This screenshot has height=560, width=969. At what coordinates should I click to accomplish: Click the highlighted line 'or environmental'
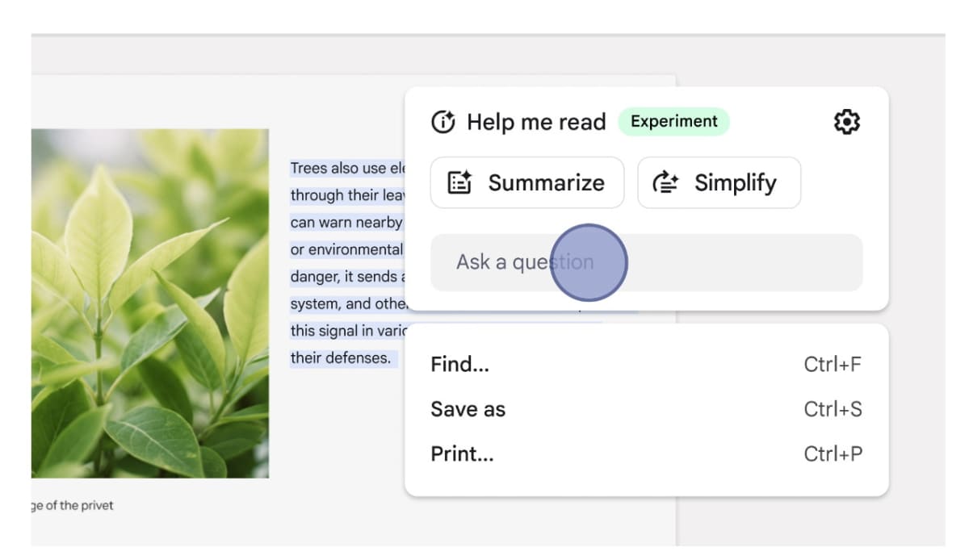(346, 250)
